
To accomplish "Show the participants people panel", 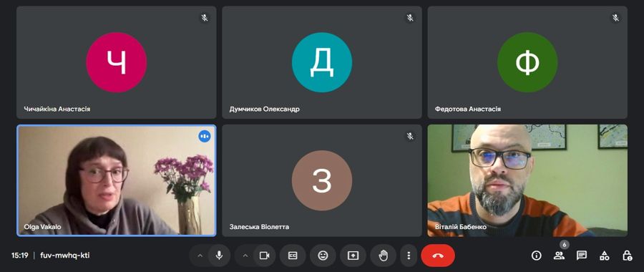I will 559,256.
